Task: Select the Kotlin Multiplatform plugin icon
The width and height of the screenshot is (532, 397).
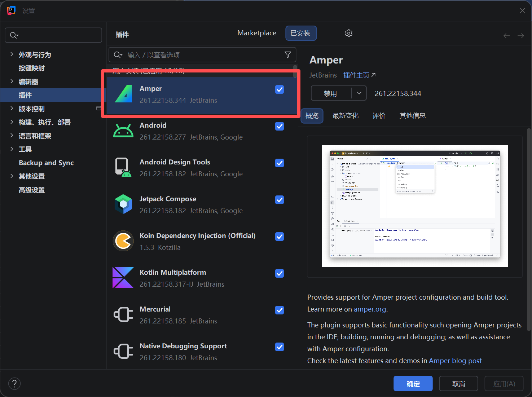Action: click(x=123, y=278)
